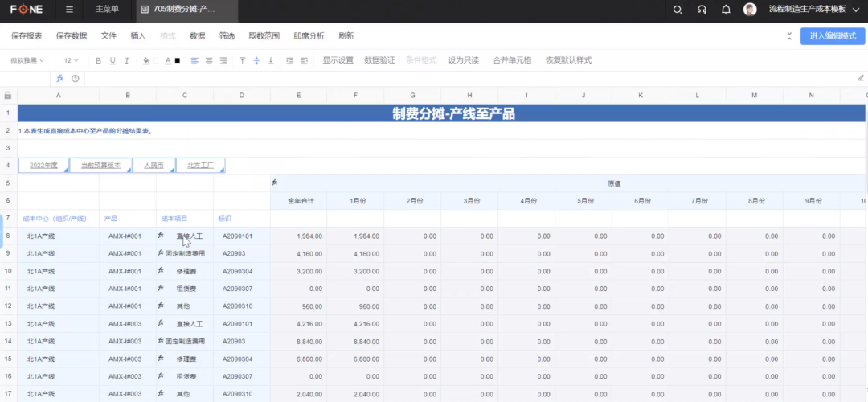Open the 数据 menu
Image resolution: width=868 pixels, height=402 pixels.
(x=198, y=36)
